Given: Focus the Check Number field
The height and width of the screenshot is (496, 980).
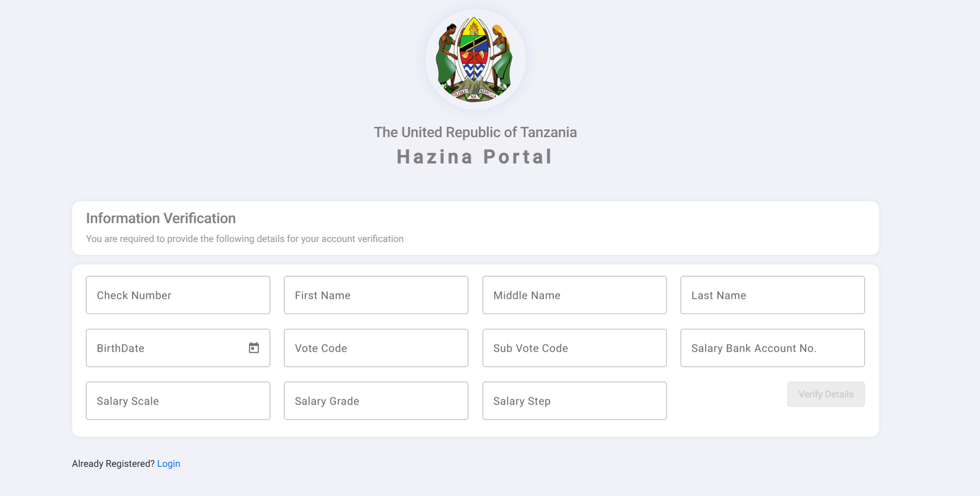Looking at the screenshot, I should click(178, 295).
